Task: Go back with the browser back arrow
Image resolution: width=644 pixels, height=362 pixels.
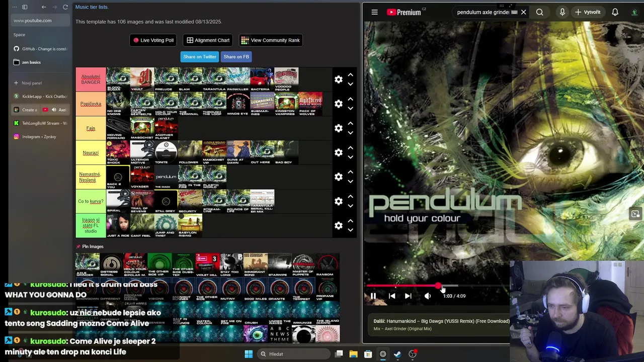Action: pos(44,7)
